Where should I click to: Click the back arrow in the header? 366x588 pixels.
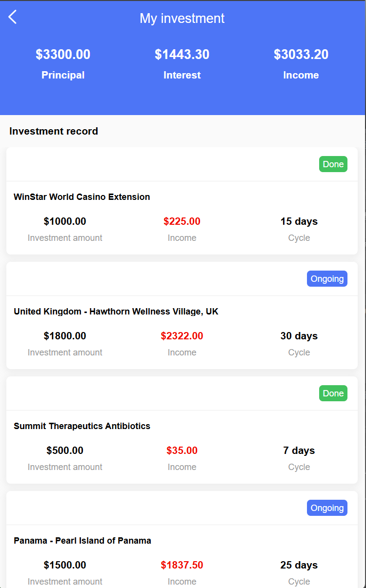pos(12,17)
